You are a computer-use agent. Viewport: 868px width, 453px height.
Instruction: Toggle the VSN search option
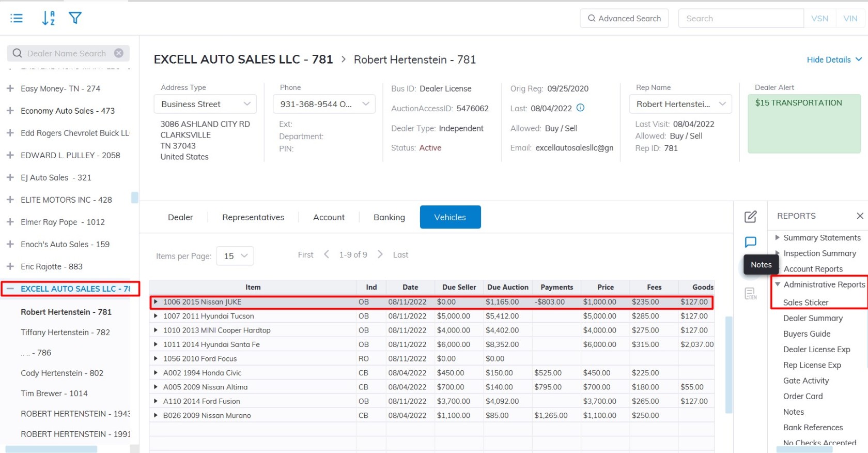click(819, 19)
